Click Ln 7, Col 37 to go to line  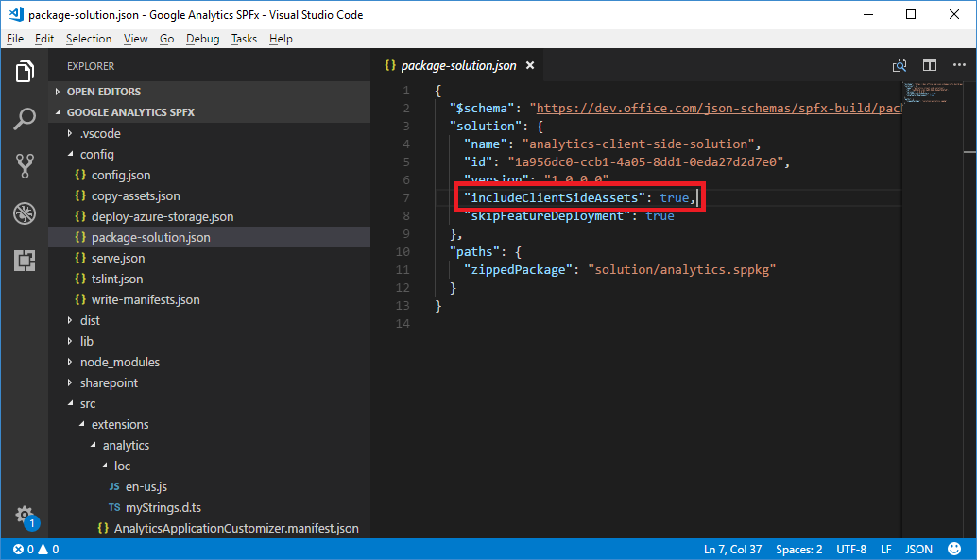(733, 549)
